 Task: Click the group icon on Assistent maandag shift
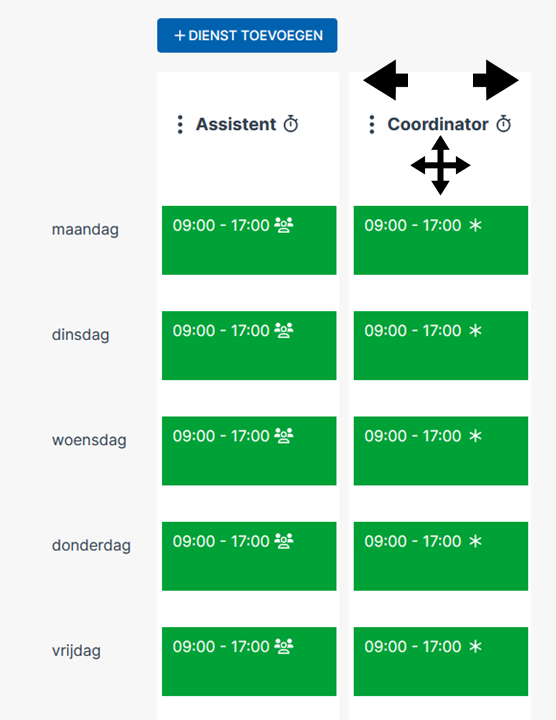tap(284, 225)
